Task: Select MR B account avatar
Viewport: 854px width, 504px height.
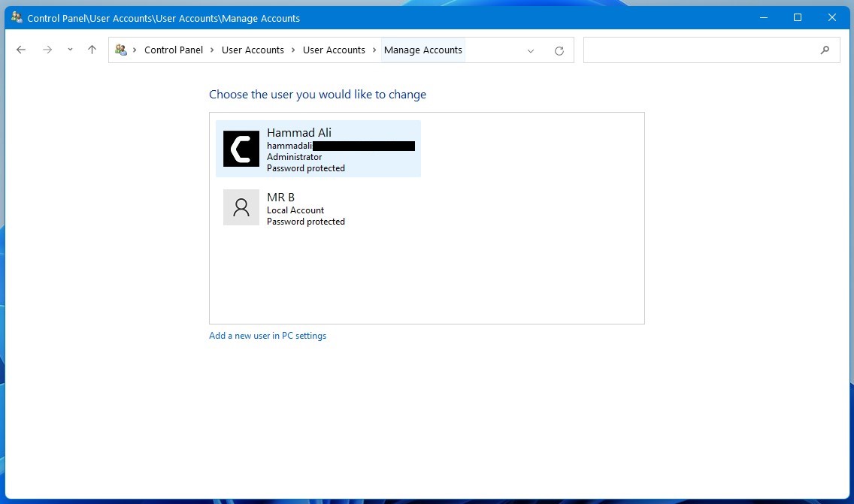Action: [241, 207]
